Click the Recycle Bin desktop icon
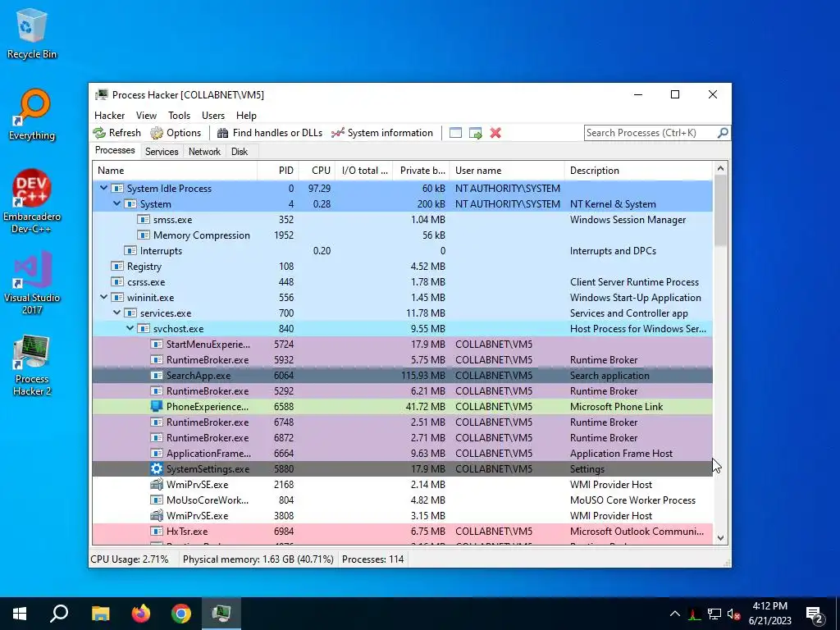 click(x=32, y=33)
